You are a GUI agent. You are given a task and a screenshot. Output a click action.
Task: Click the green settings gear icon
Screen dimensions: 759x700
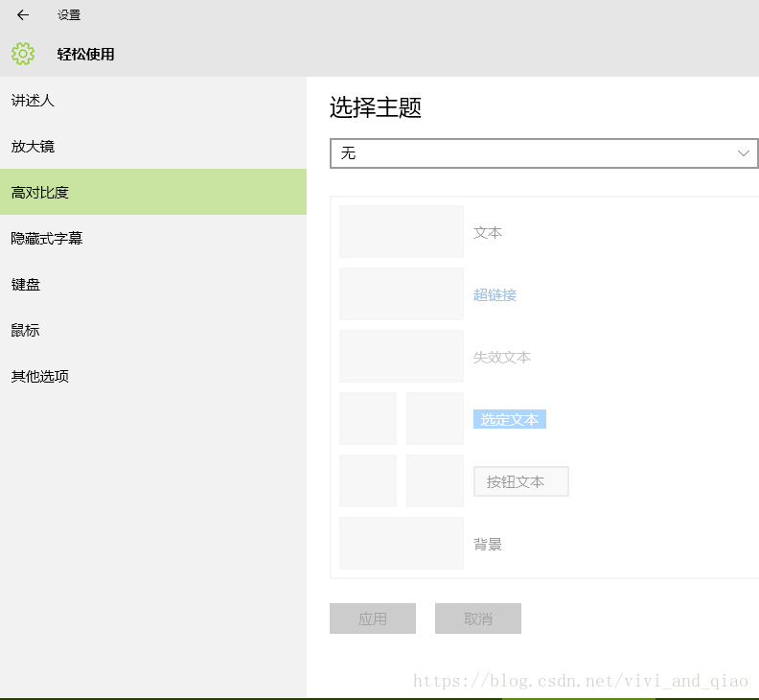(x=23, y=54)
